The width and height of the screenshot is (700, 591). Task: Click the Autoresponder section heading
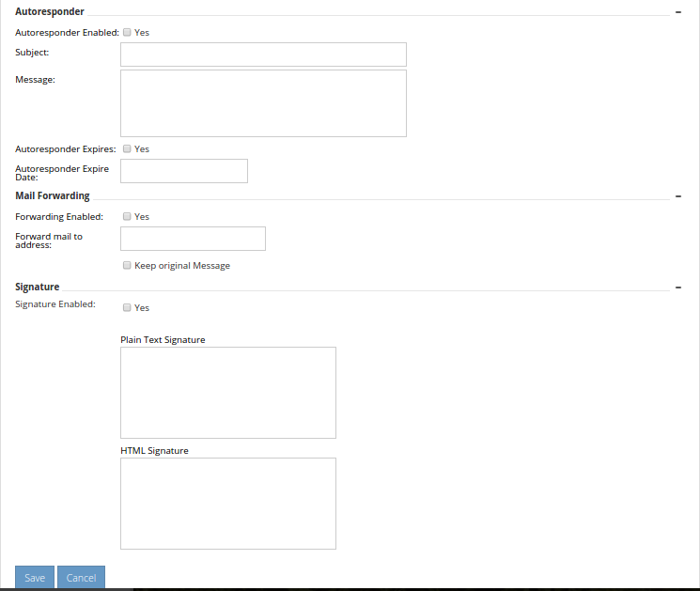tap(50, 11)
